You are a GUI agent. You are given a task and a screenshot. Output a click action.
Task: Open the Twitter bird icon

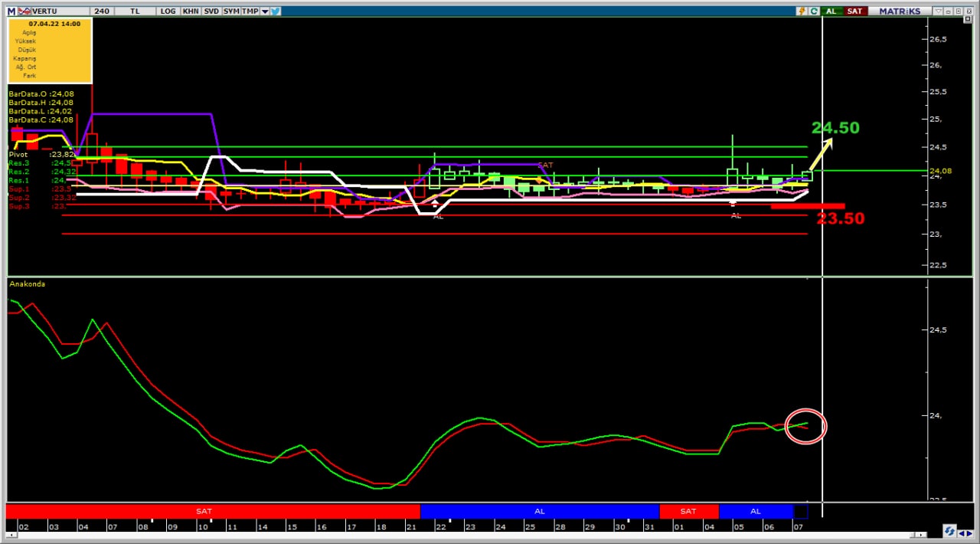click(x=276, y=11)
